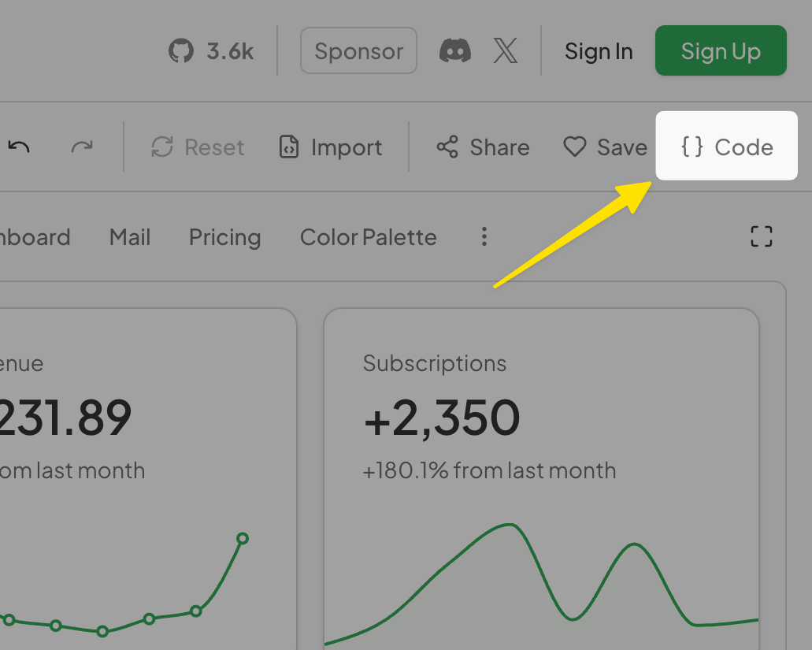Screen dimensions: 812x650
Task: Open more tabs vertical ellipsis menu
Action: pos(484,236)
